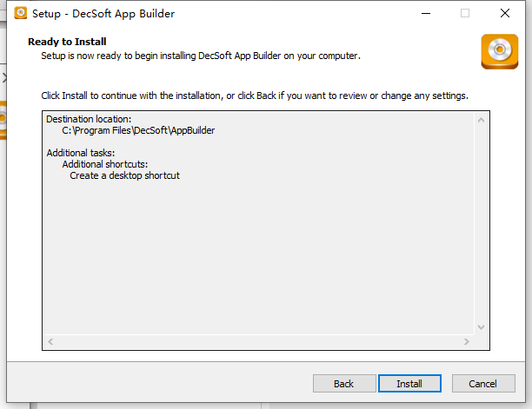Click the C:\Program Files\DecSoft\AppBuilder path text
Viewport: 532px width, 409px height.
tap(138, 130)
